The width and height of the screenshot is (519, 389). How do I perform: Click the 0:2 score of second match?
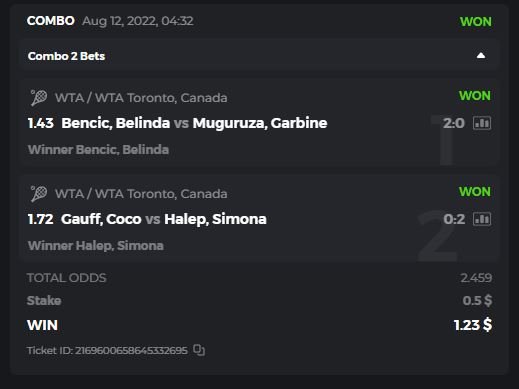454,219
